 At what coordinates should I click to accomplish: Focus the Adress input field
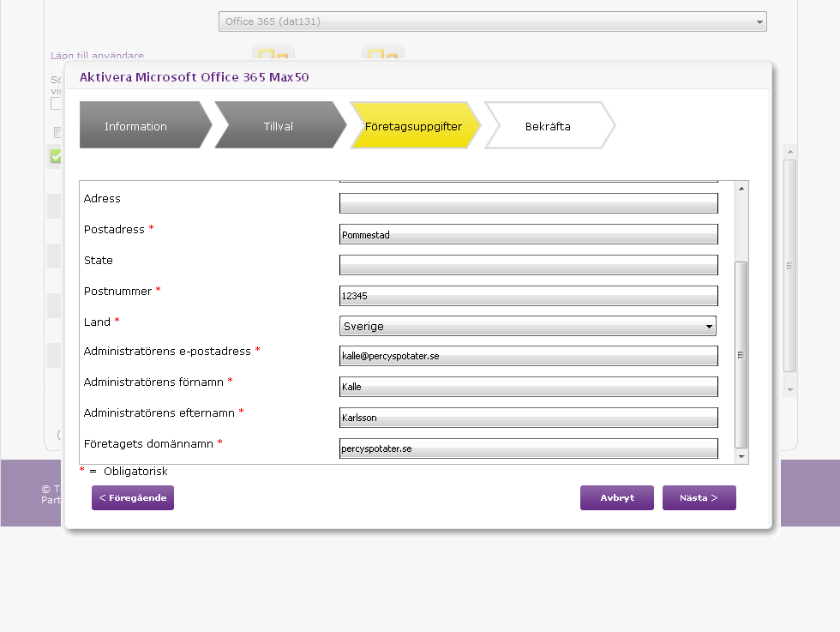[529, 203]
